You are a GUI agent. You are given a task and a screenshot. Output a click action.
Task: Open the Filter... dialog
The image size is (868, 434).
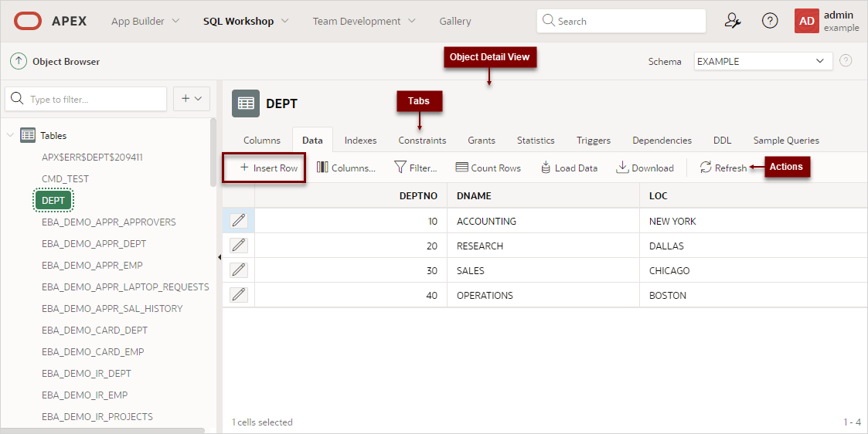click(416, 168)
